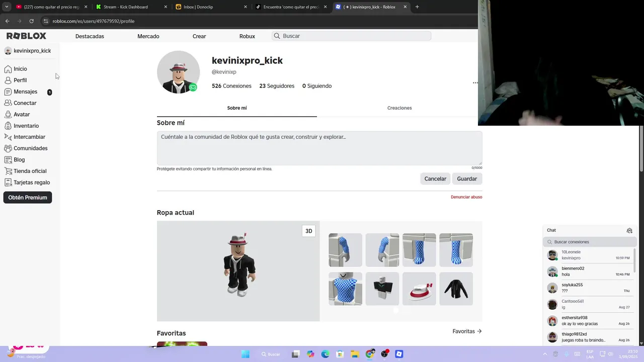Open Tarjetas regalo in the sidebar
This screenshot has height=362, width=644.
pos(27,183)
